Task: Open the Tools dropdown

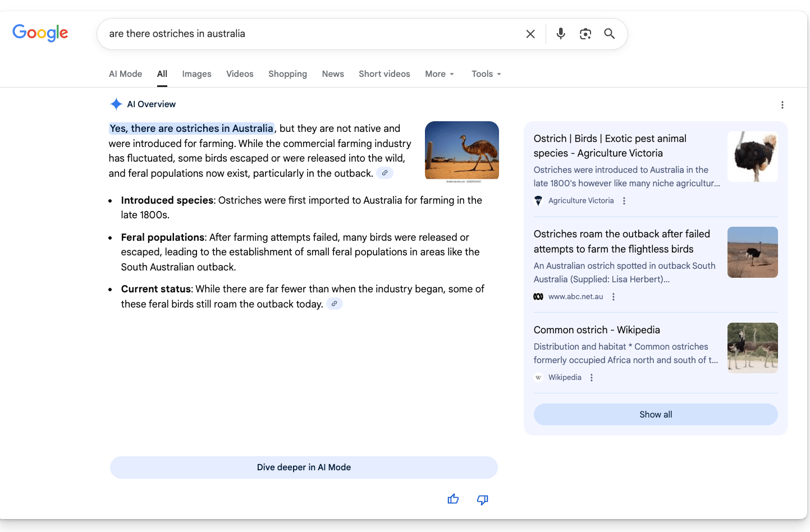Action: point(486,74)
